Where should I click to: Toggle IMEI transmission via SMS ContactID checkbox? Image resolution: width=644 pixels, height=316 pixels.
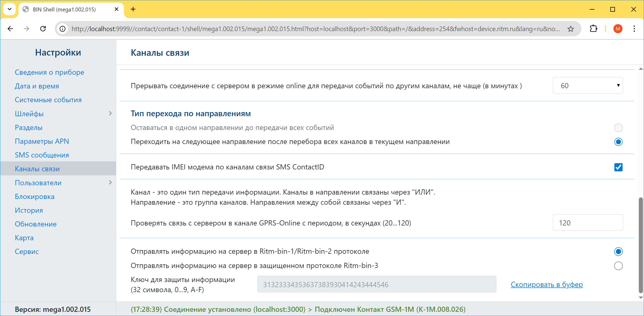pos(618,167)
